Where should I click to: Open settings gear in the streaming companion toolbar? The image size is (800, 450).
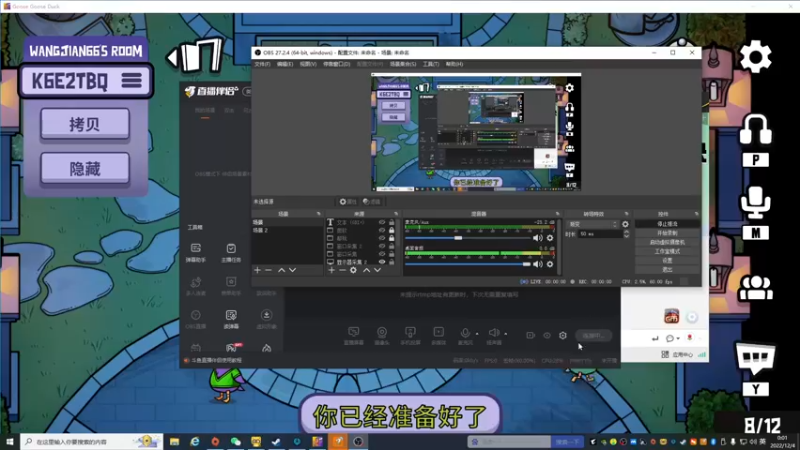(563, 335)
